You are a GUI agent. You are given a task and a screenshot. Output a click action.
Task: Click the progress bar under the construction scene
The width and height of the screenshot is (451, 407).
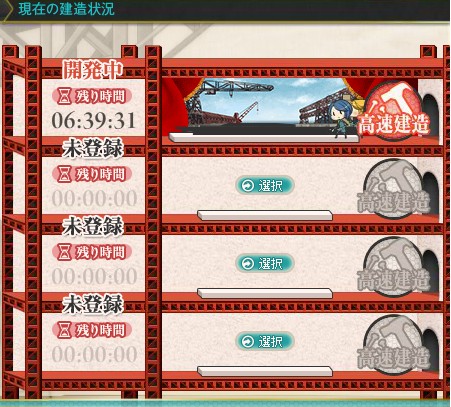263,137
